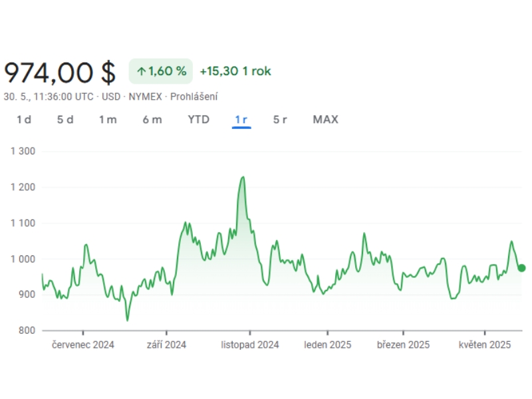The image size is (532, 399).
Task: Click the green up arrow icon
Action: pos(141,71)
